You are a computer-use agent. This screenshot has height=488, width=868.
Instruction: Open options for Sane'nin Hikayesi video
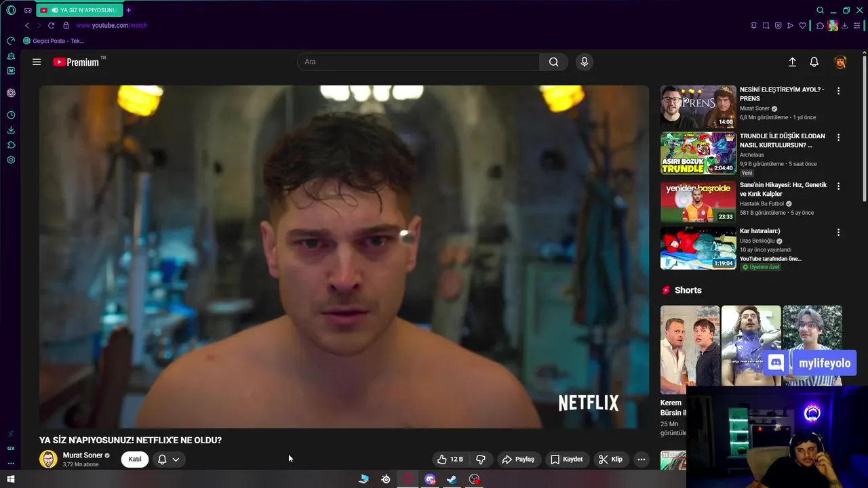(x=838, y=186)
